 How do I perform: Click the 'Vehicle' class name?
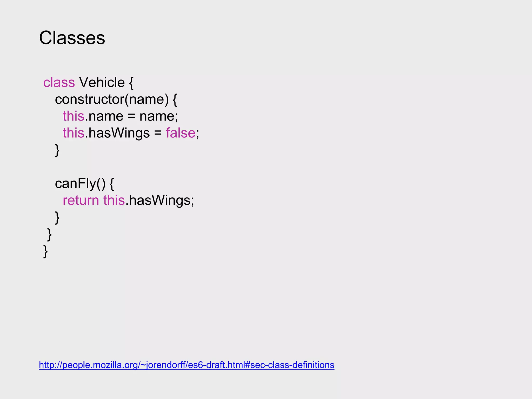click(x=102, y=83)
